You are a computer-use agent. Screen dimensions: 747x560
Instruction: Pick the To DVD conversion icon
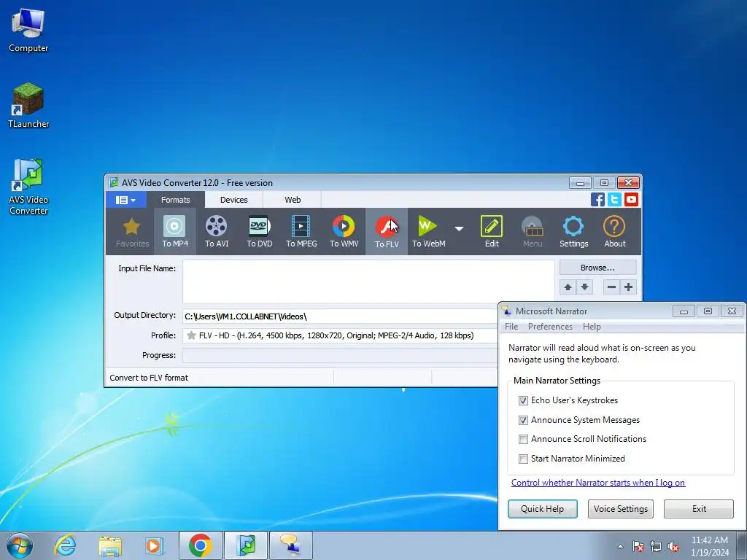click(259, 231)
